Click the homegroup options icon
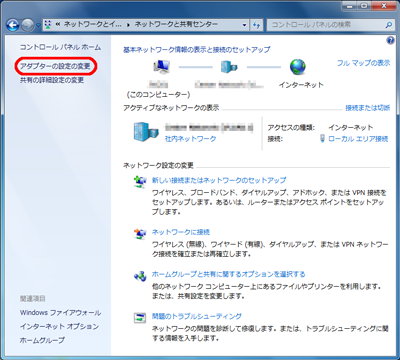400x360 pixels. (x=140, y=276)
